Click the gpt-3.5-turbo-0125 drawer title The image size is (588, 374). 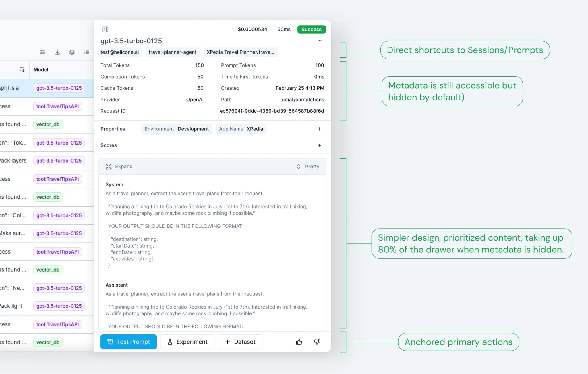[131, 41]
